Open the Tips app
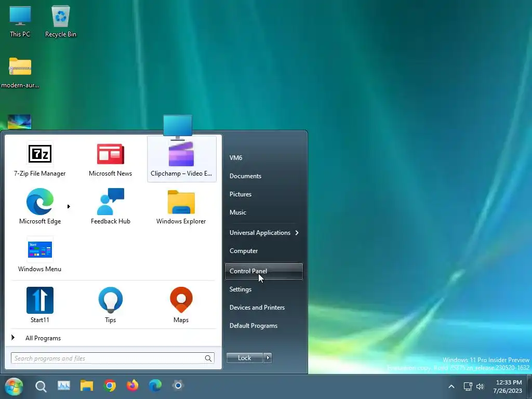532x399 pixels. point(110,304)
